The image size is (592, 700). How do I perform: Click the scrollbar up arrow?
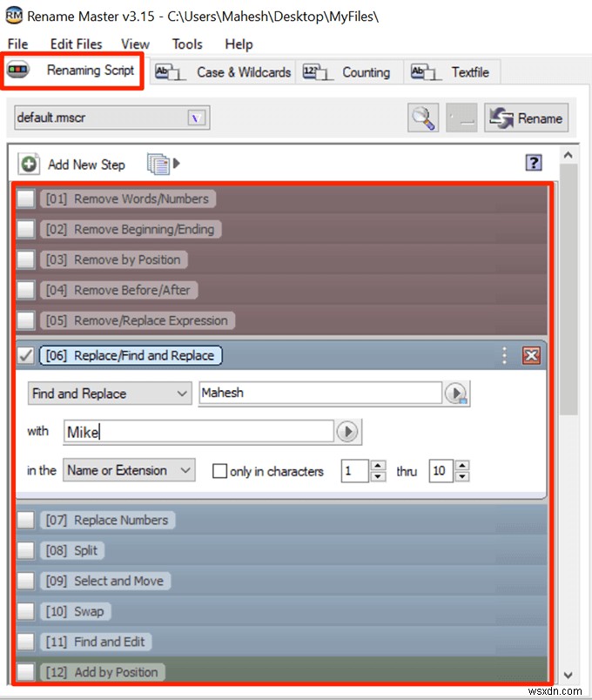pyautogui.click(x=568, y=155)
